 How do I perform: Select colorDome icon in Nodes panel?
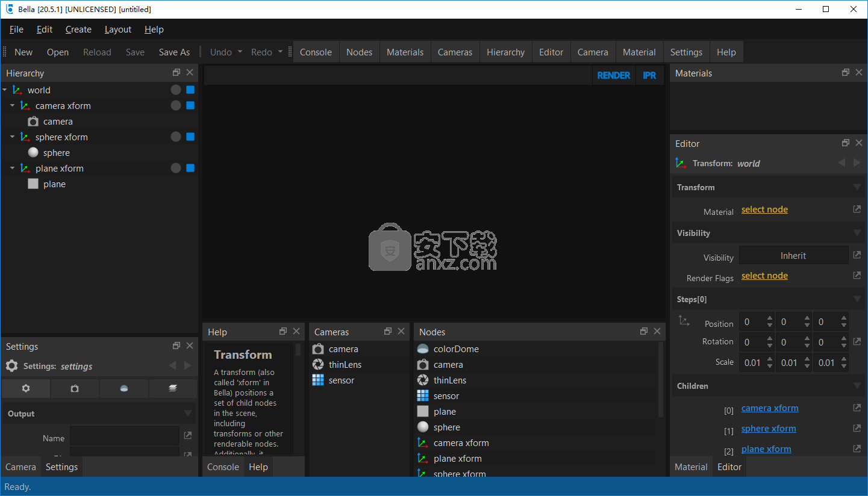click(423, 349)
